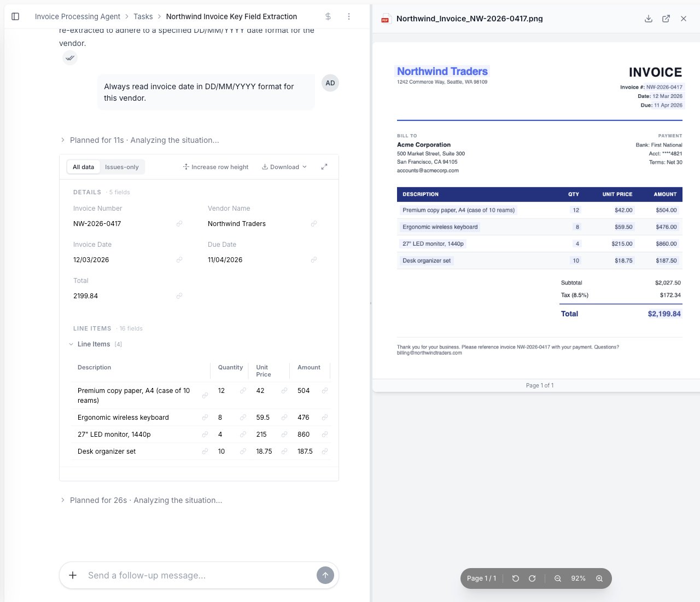700x602 pixels.
Task: Click link icon beside Invoice Date 12/03/2026
Action: 179,260
